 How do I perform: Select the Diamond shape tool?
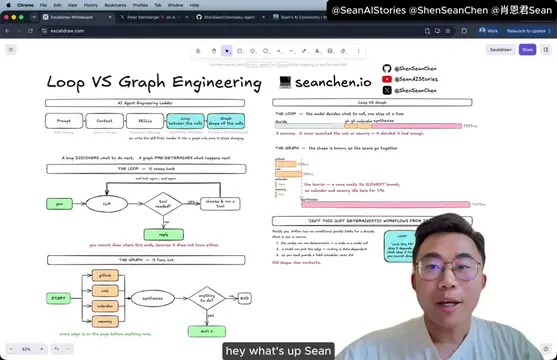[253, 51]
